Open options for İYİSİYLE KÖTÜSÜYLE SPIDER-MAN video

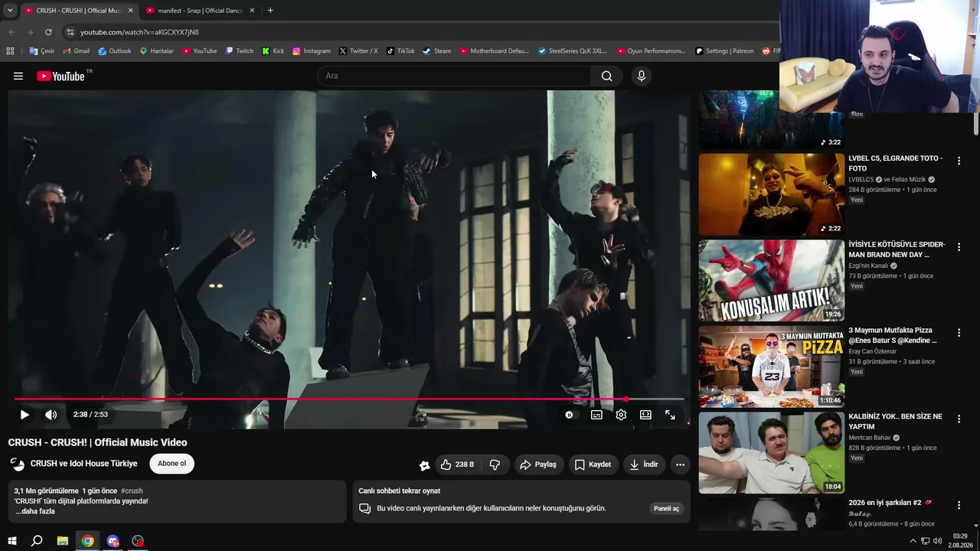point(959,247)
